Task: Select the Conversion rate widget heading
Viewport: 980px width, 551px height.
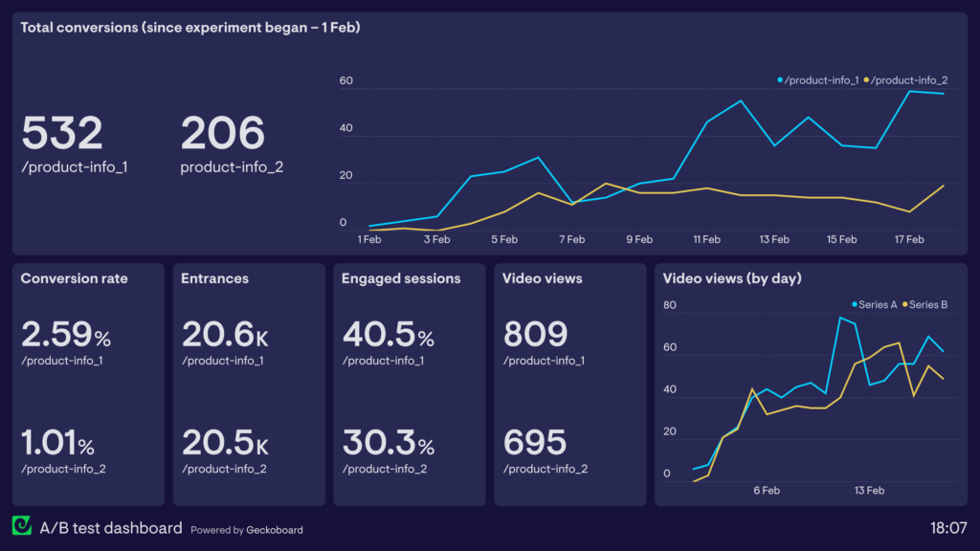Action: tap(74, 278)
